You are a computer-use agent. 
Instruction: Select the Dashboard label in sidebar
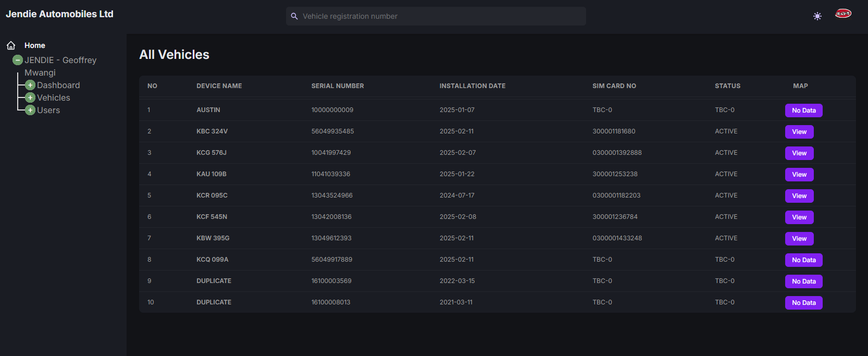click(58, 85)
